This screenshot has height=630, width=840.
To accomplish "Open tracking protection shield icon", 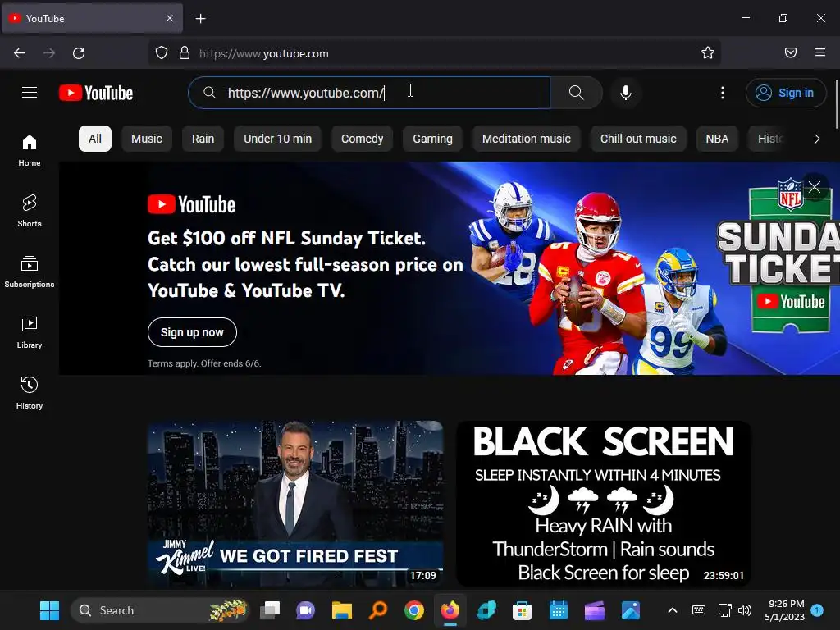I will [x=162, y=53].
